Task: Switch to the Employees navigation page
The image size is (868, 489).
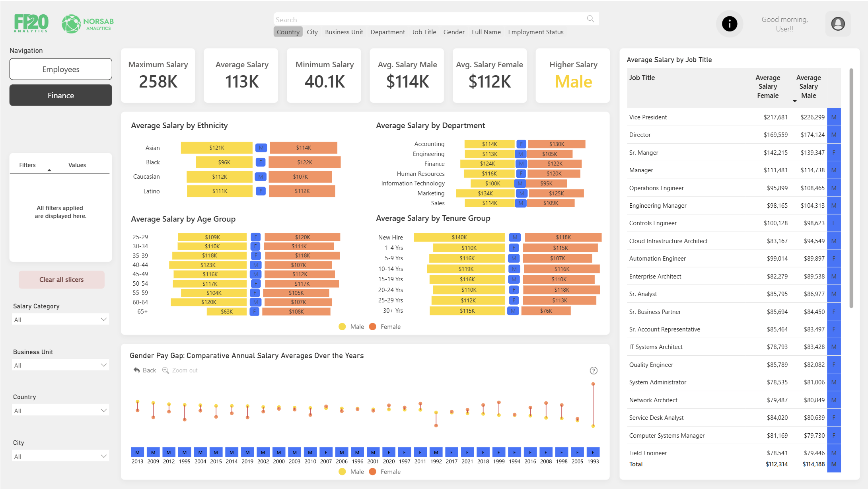Action: pyautogui.click(x=60, y=69)
